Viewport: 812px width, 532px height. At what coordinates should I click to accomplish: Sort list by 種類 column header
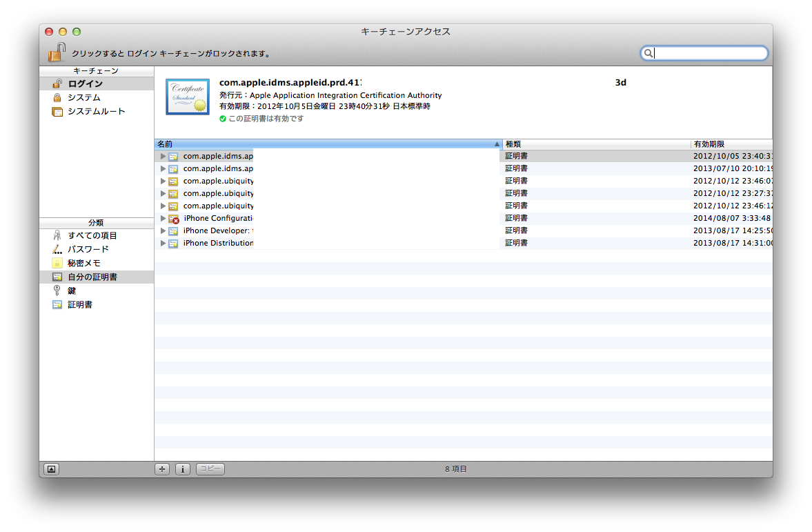[596, 144]
